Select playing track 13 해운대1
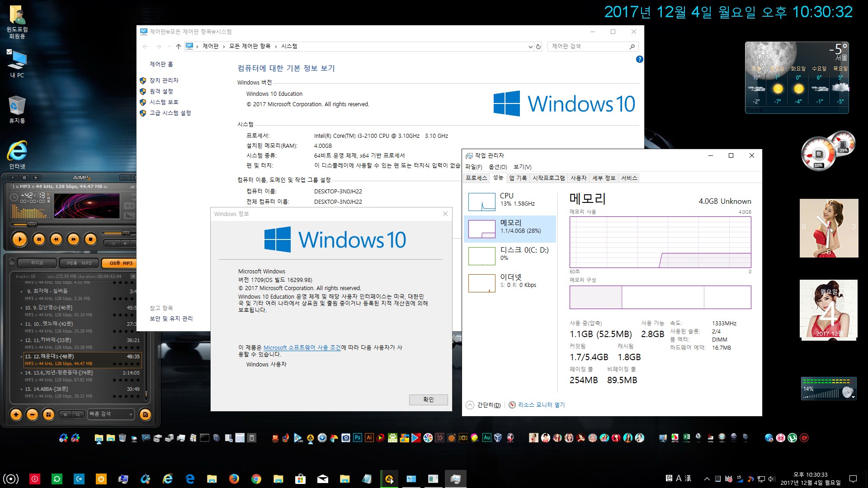This screenshot has height=488, width=868. tap(82, 360)
